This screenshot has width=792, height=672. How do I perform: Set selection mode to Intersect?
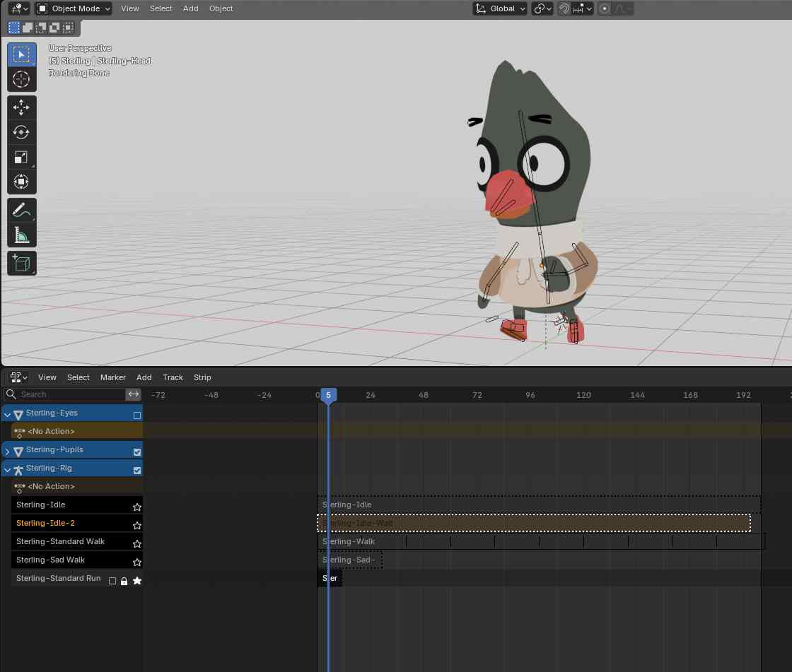pos(68,28)
